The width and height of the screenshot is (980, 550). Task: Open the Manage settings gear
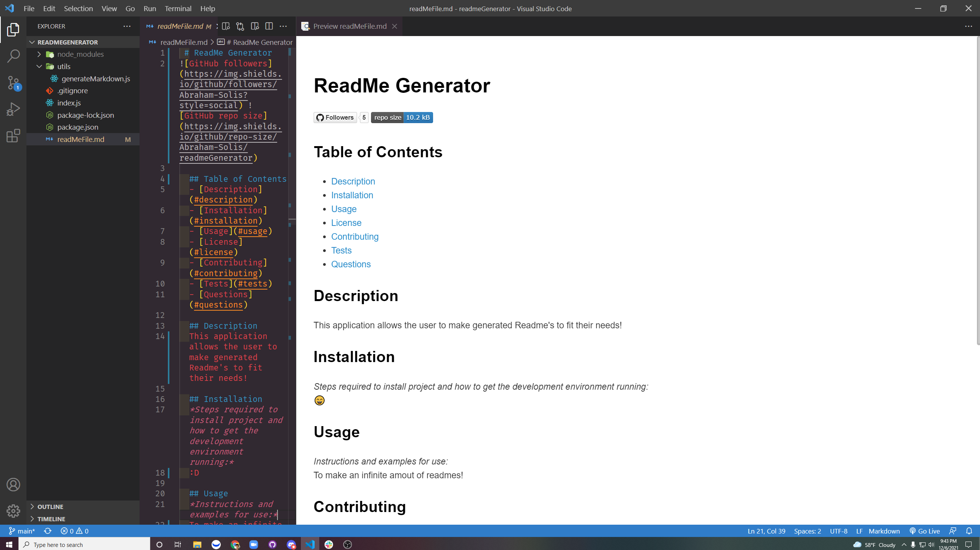[x=13, y=511]
